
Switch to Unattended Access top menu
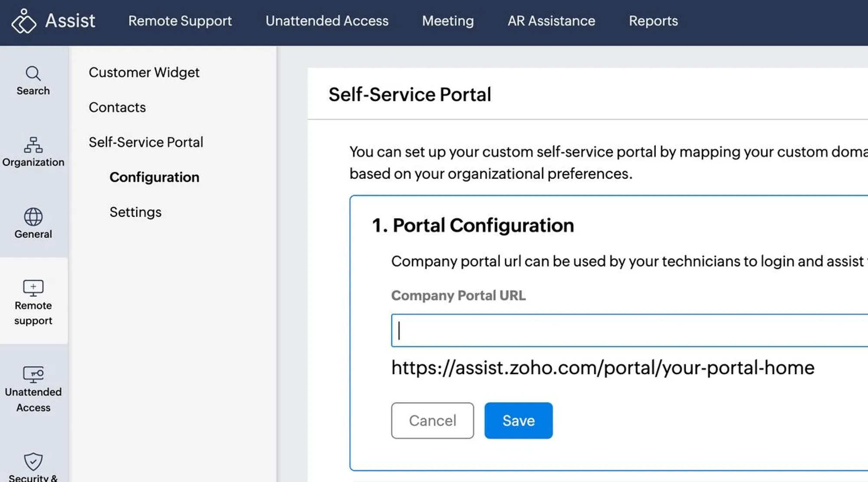(x=327, y=21)
